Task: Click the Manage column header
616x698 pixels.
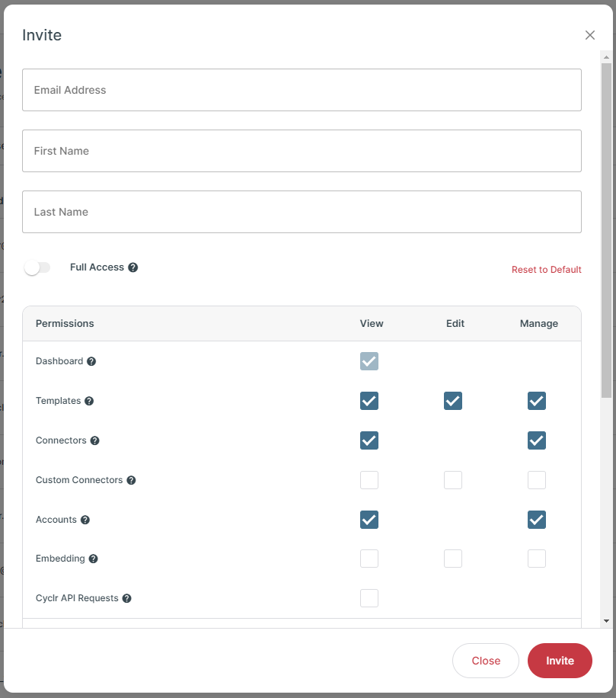Action: pyautogui.click(x=538, y=323)
